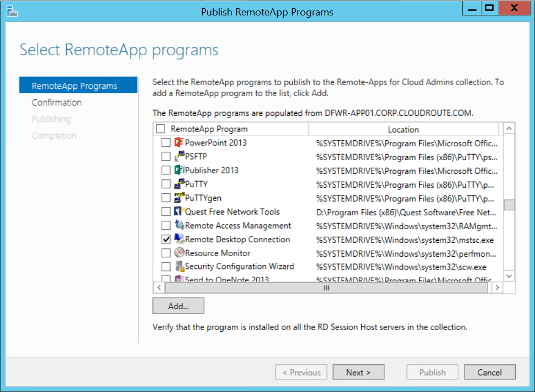The width and height of the screenshot is (535, 392).
Task: Click the Remote Desktop Connection icon
Action: point(179,239)
